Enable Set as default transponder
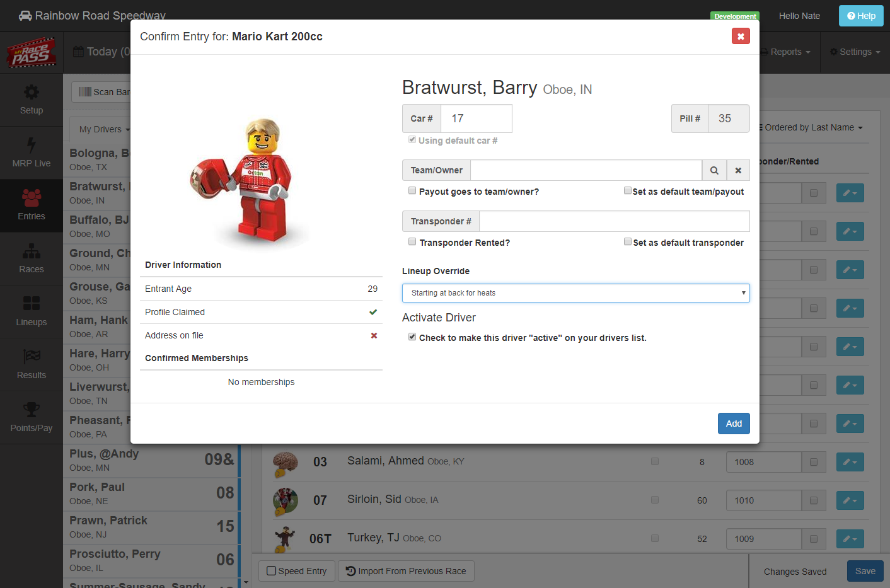890x588 pixels. point(628,241)
